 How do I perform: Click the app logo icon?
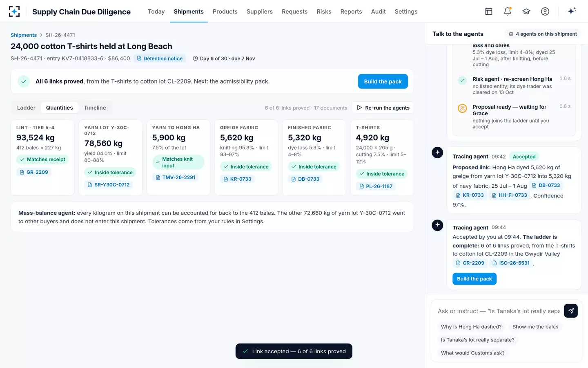coord(14,11)
